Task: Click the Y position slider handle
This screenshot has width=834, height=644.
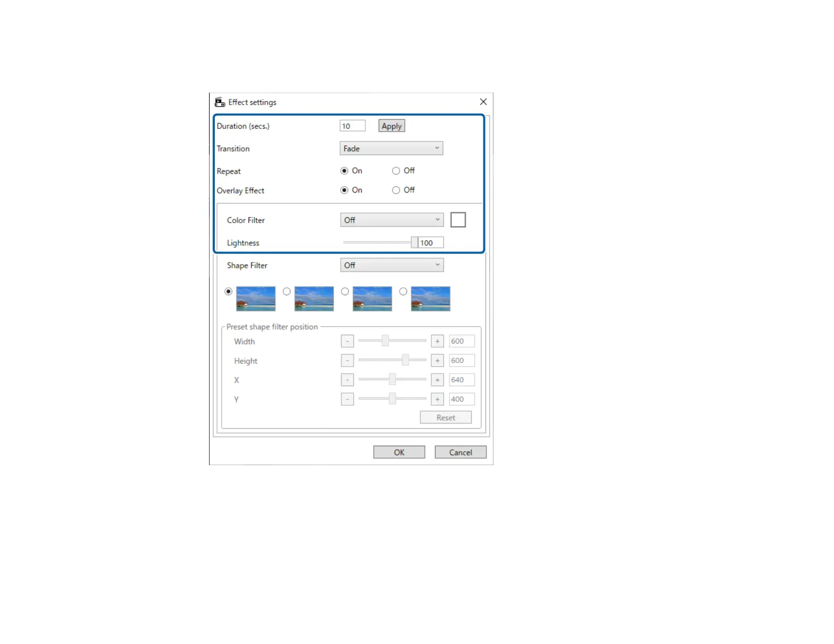Action: pyautogui.click(x=392, y=399)
